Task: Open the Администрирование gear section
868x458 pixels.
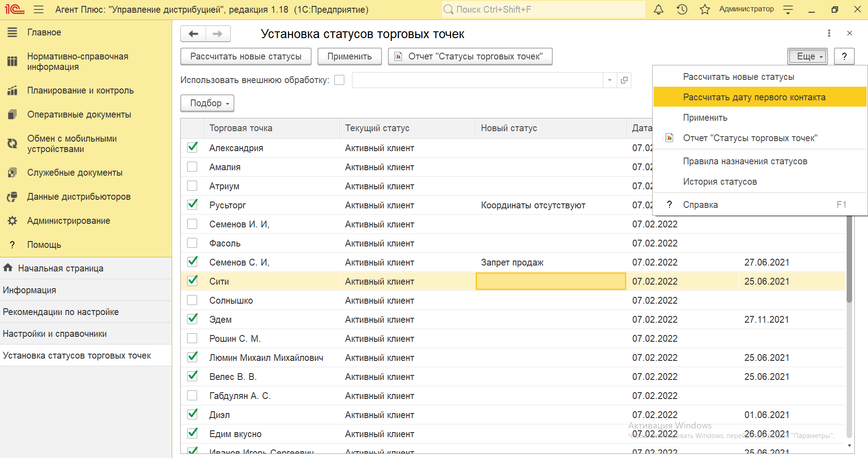Action: point(68,221)
